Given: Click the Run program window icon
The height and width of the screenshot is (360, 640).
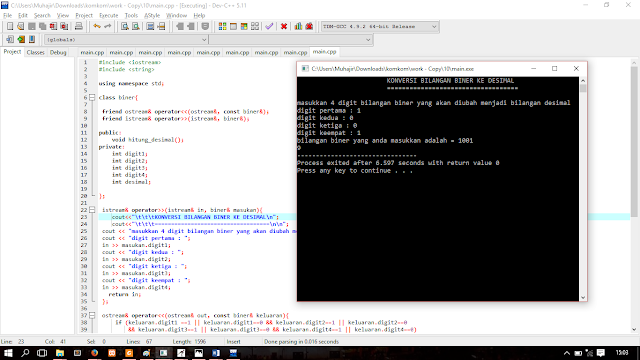Looking at the screenshot, I should pos(233,27).
